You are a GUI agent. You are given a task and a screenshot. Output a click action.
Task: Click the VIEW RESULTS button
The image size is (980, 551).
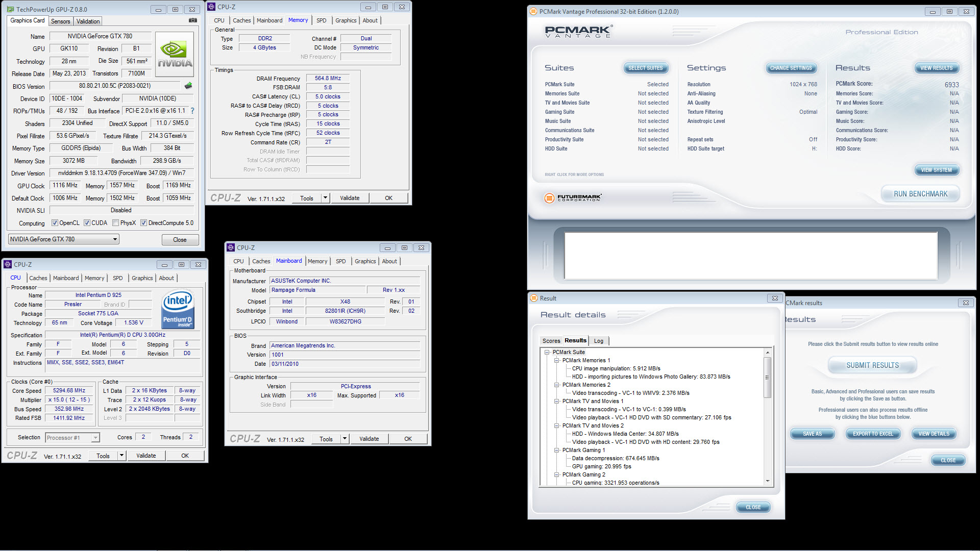(x=936, y=68)
